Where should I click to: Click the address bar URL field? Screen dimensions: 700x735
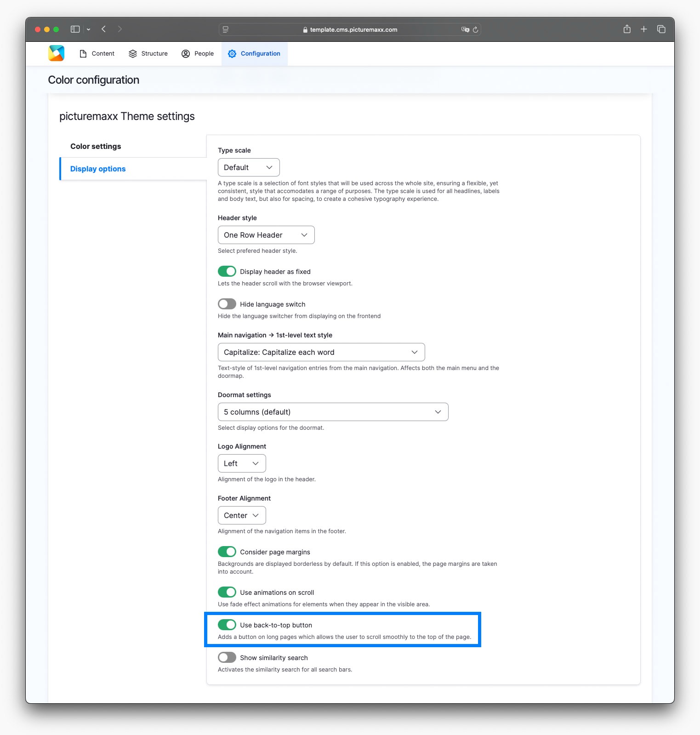[x=350, y=29]
